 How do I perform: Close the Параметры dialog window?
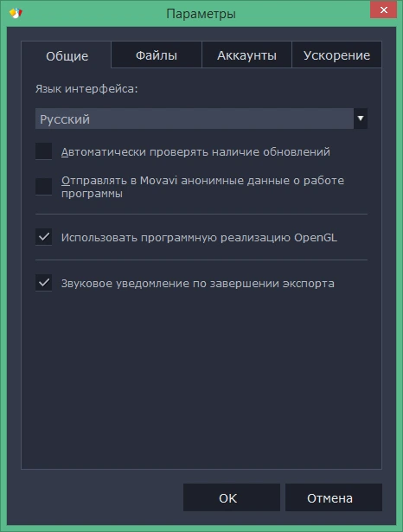click(384, 10)
